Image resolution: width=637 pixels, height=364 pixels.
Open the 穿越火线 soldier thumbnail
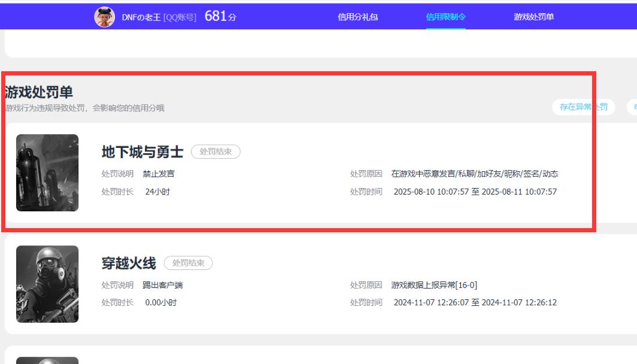(x=47, y=284)
